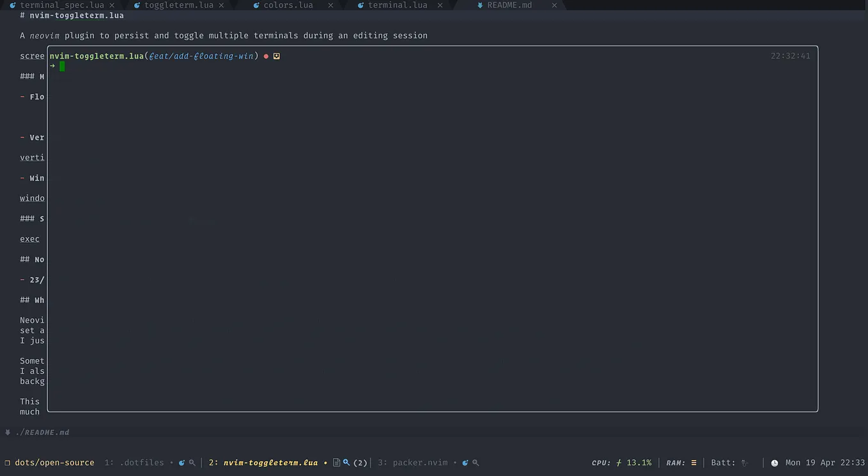Click the Lua icon on terminal_spec.lua tab
Image resolution: width=868 pixels, height=476 pixels.
12,5
